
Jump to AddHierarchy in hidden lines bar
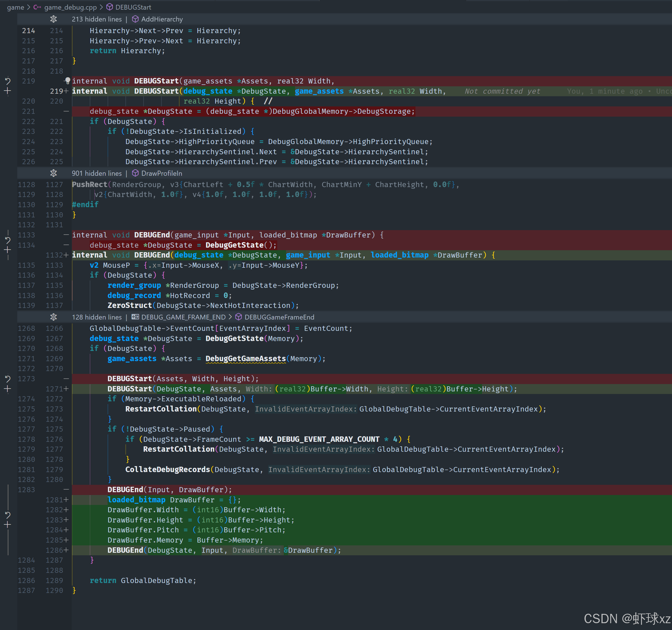[162, 19]
